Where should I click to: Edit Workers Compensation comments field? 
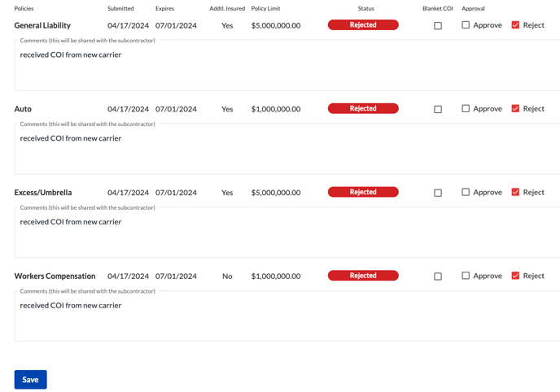point(287,316)
